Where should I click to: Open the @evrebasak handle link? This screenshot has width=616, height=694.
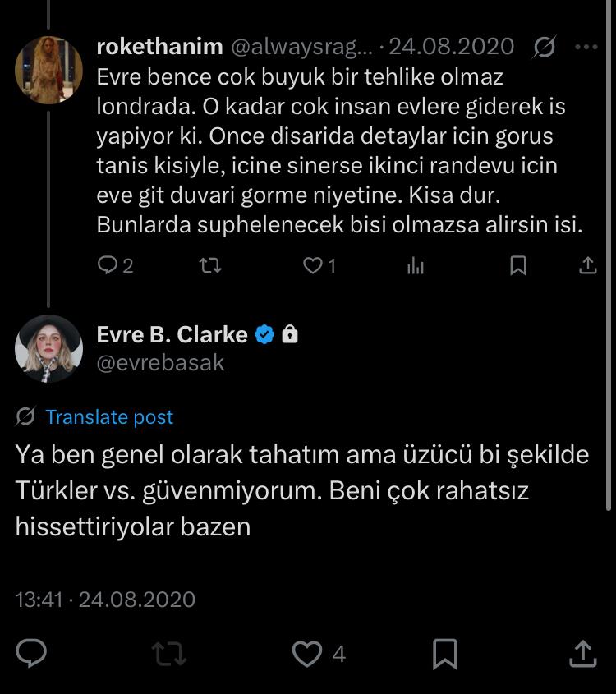160,363
